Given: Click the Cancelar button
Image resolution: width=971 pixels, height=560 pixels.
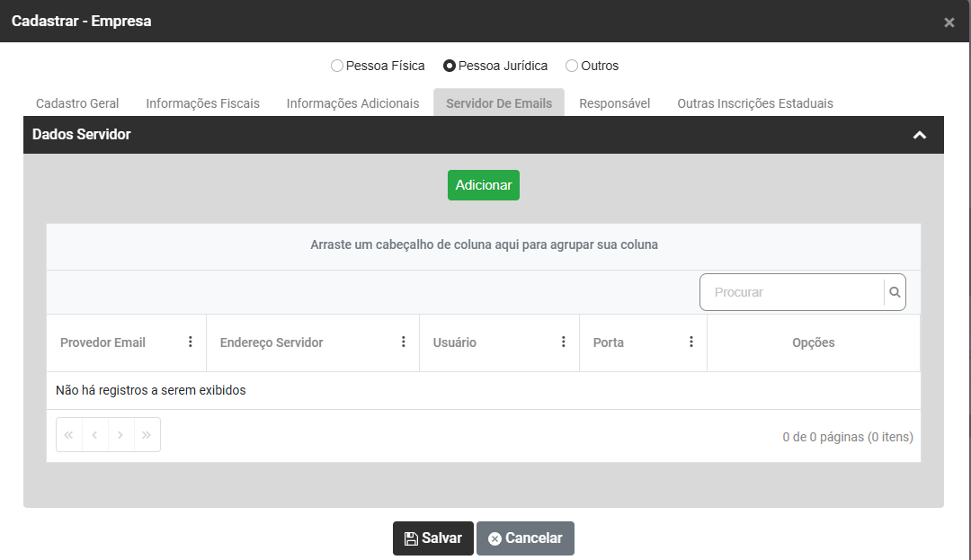Looking at the screenshot, I should click(x=525, y=538).
